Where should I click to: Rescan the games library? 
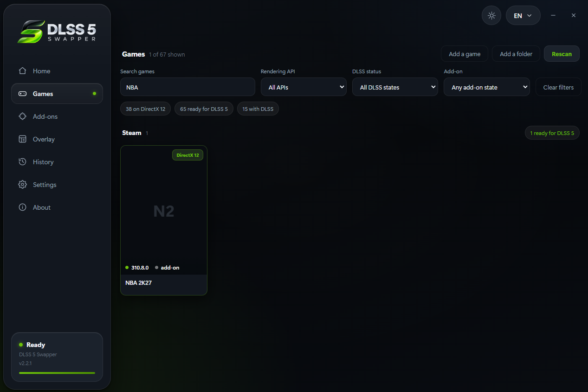point(562,54)
